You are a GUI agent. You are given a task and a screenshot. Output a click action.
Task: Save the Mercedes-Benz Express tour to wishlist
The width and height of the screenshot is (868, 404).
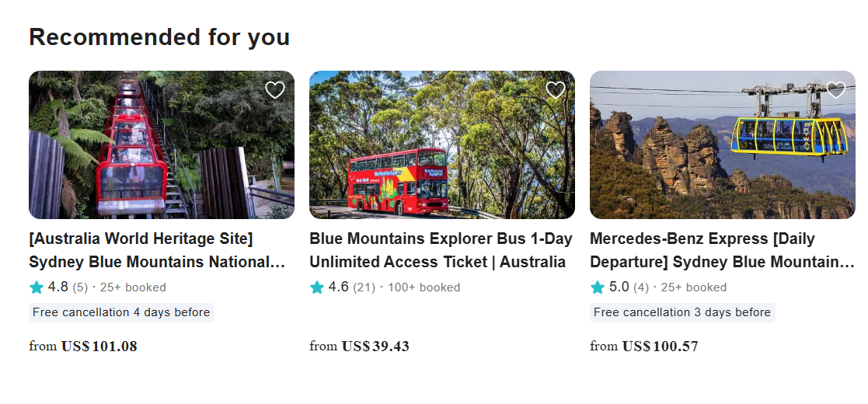coord(836,90)
